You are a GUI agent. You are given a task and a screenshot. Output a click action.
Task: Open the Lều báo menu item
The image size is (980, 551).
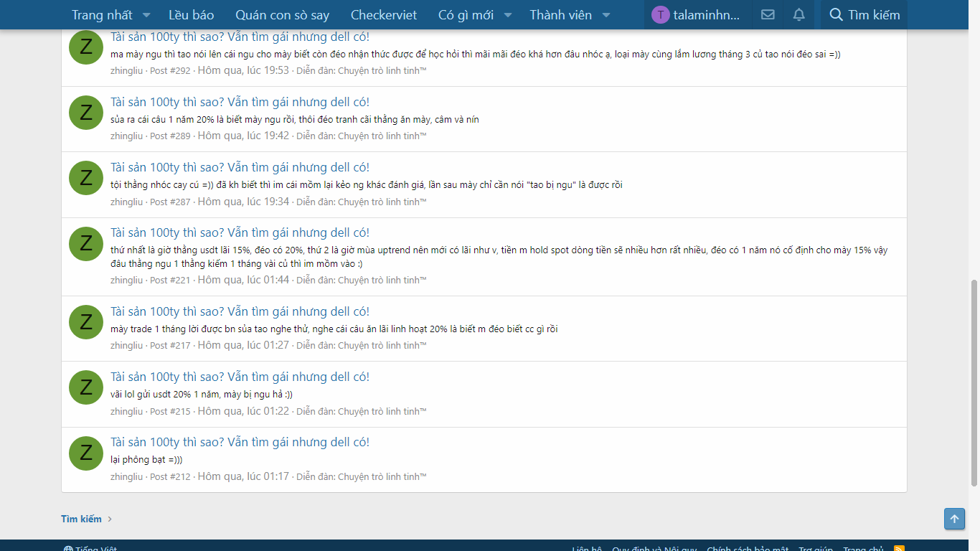191,15
